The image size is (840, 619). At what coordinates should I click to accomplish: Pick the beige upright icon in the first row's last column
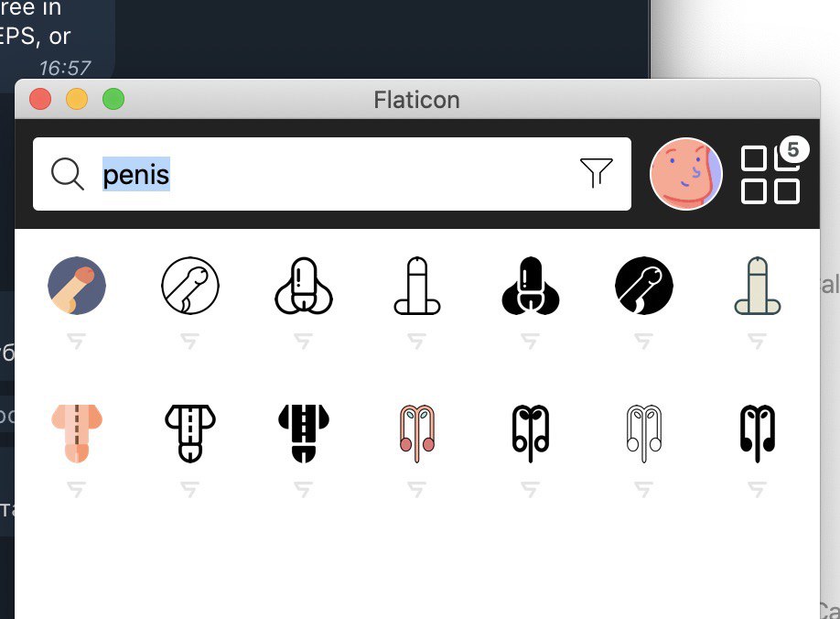(757, 285)
